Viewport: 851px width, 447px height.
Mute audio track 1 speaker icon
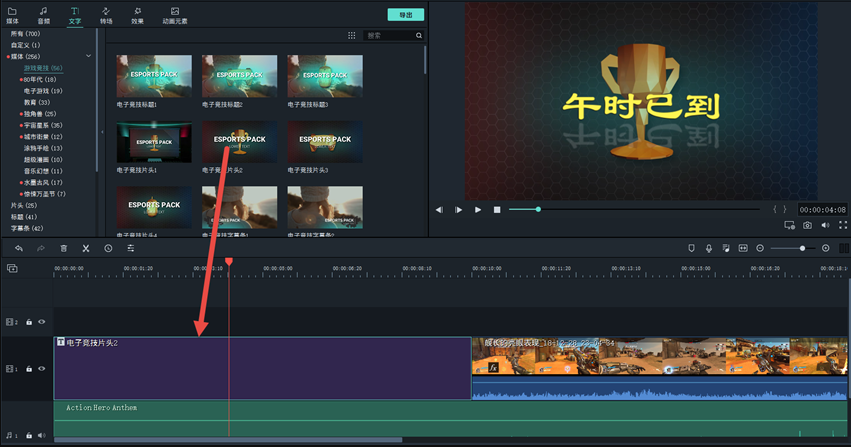pos(41,435)
